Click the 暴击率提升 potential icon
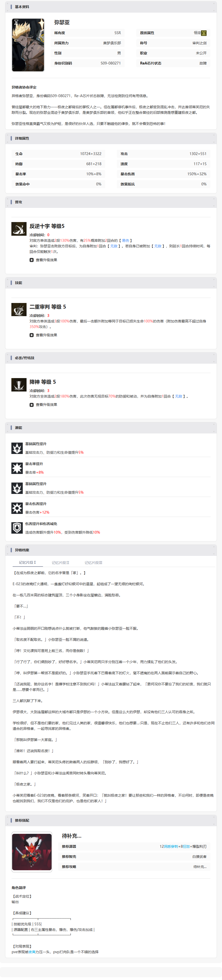The width and height of the screenshot is (222, 980). [17, 468]
